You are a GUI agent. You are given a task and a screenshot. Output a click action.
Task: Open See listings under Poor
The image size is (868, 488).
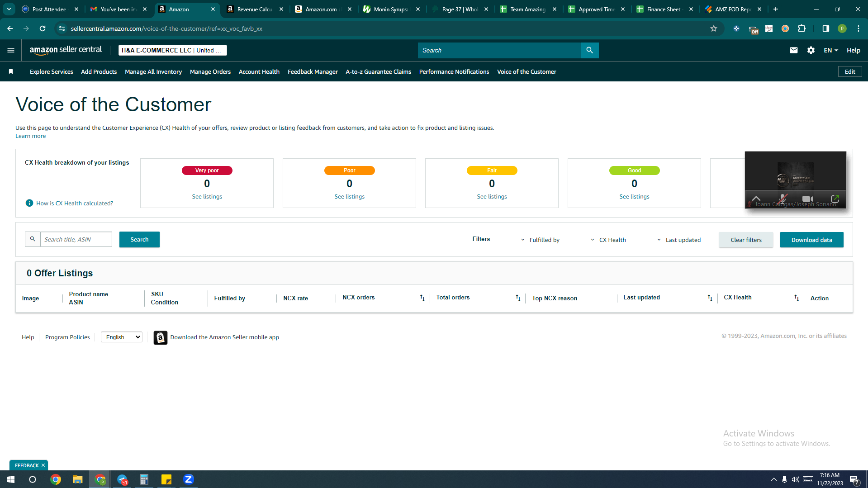349,196
